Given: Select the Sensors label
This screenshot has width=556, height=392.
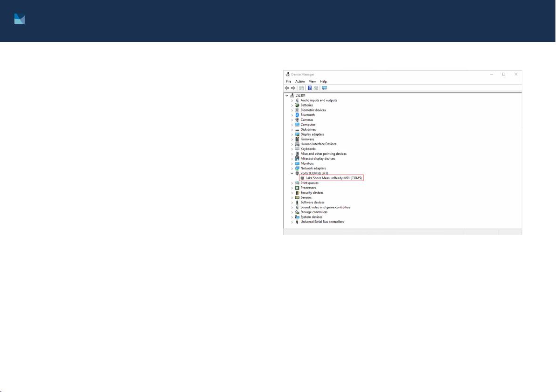Looking at the screenshot, I should coord(306,197).
